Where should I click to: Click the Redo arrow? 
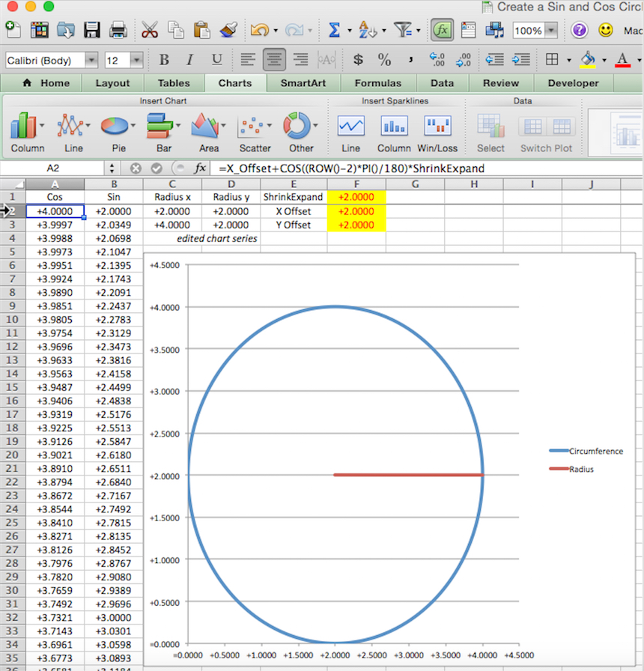(x=294, y=31)
